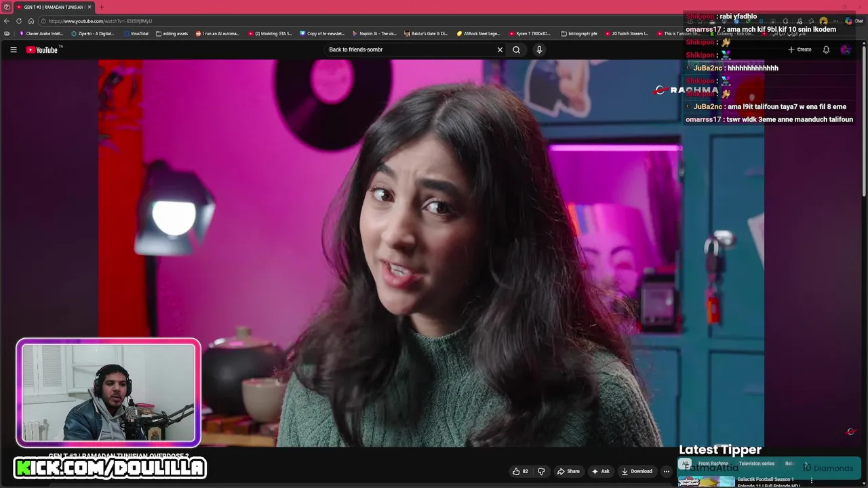Start voice search with the microphone
868x488 pixels.
[539, 49]
